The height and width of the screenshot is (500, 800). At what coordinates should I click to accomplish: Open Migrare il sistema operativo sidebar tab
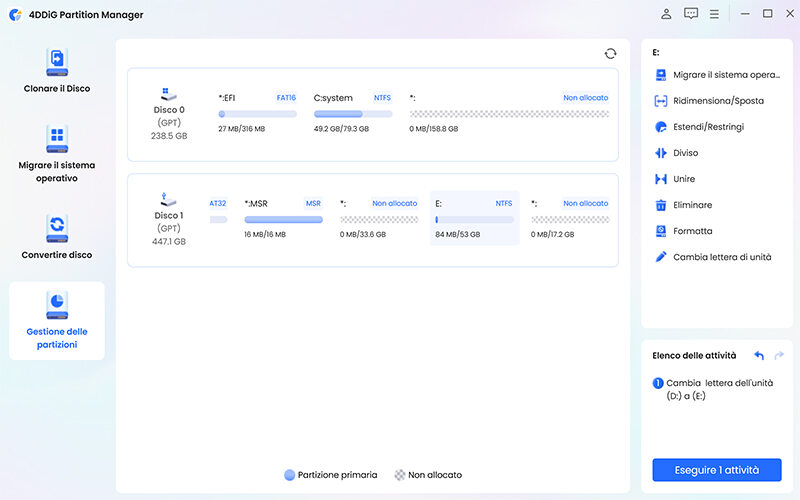(57, 153)
